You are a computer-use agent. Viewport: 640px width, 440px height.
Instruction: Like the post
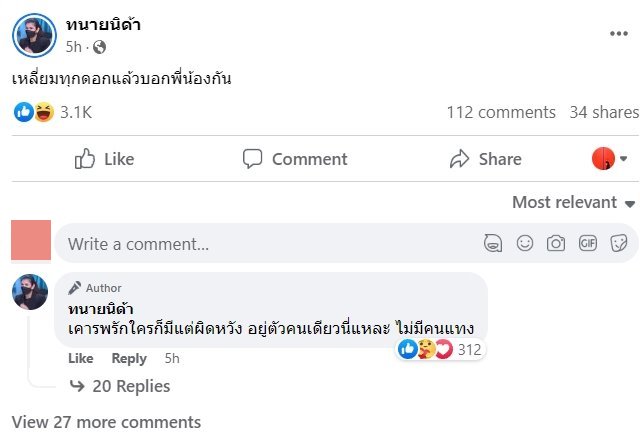[x=104, y=159]
